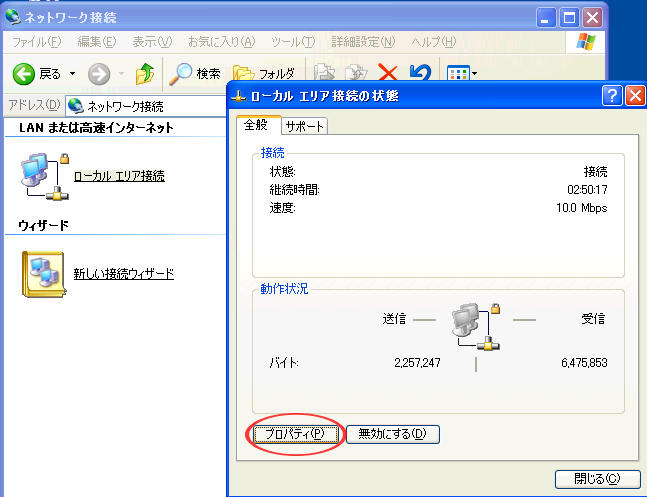Click the 閉じる(C) button
This screenshot has width=647, height=497.
597,479
